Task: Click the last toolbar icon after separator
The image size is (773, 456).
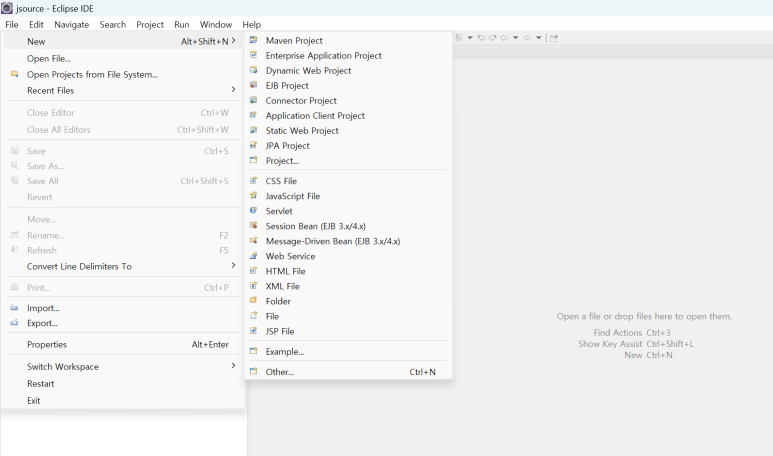Action: pos(554,38)
